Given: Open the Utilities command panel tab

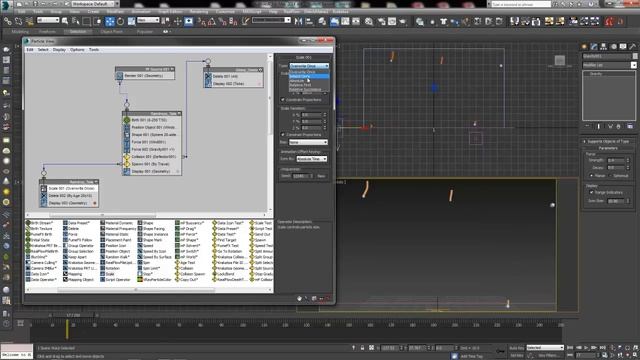Looking at the screenshot, I should point(632,47).
